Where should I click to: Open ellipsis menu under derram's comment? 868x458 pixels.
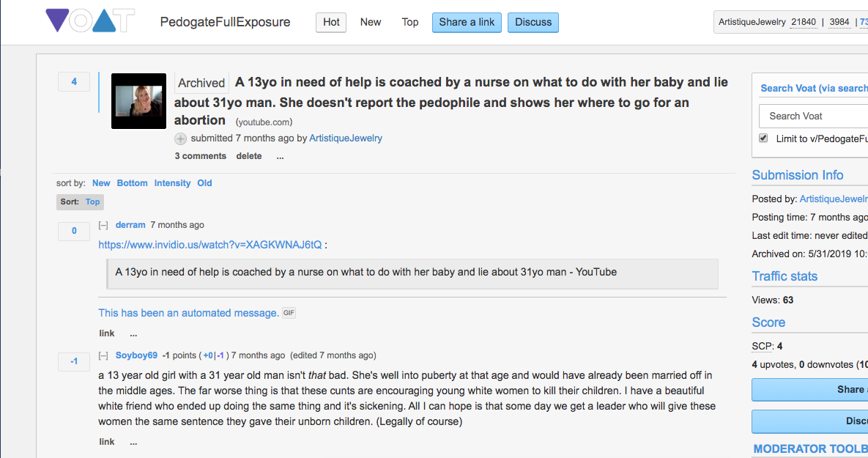(x=133, y=334)
